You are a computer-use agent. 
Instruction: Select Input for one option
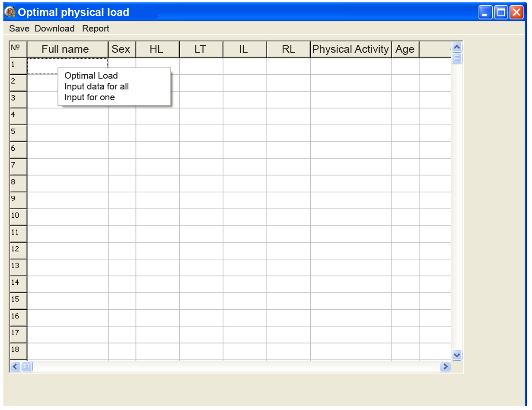[89, 97]
